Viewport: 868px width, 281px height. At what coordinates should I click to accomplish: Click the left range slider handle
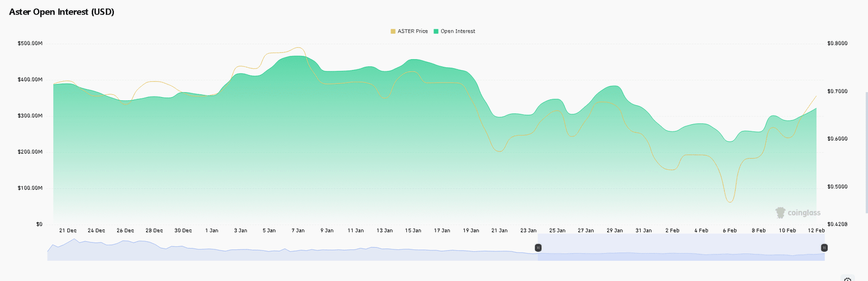pyautogui.click(x=538, y=247)
